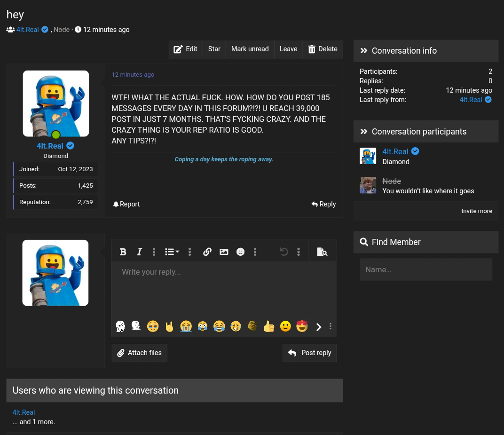Open the smilies picker

click(x=240, y=252)
